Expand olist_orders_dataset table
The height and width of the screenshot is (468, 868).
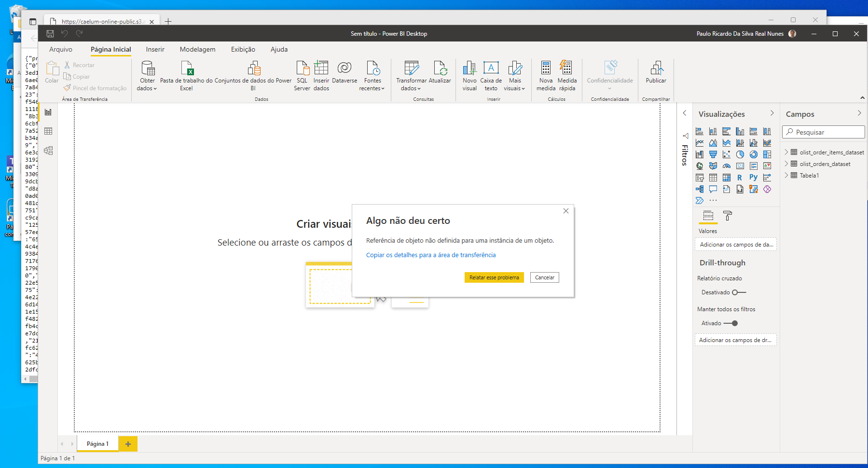(786, 164)
